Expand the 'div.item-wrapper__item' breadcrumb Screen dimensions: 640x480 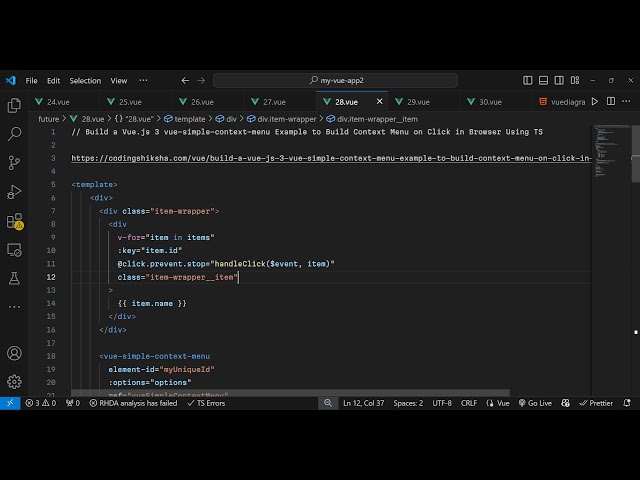(x=377, y=119)
